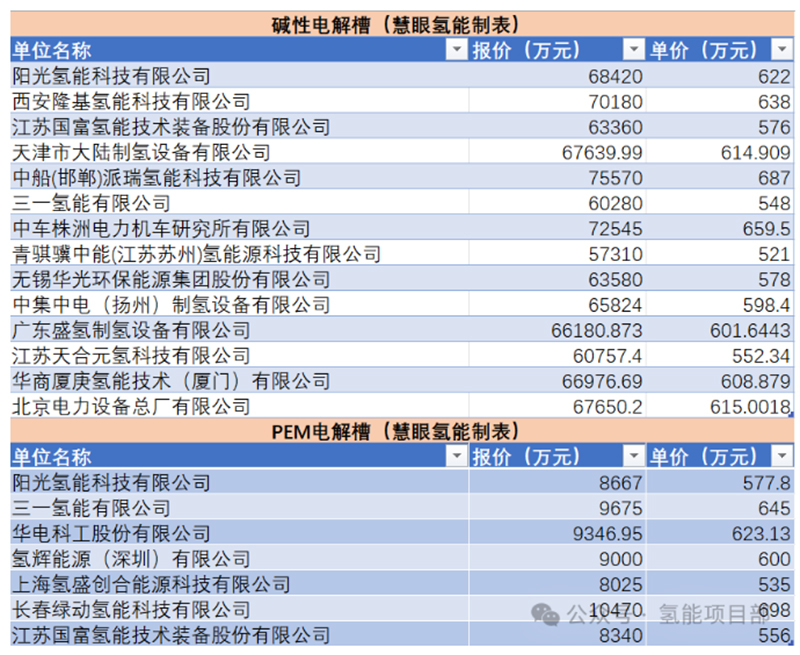Click unit price 614.909
800x655 pixels.
point(756,153)
